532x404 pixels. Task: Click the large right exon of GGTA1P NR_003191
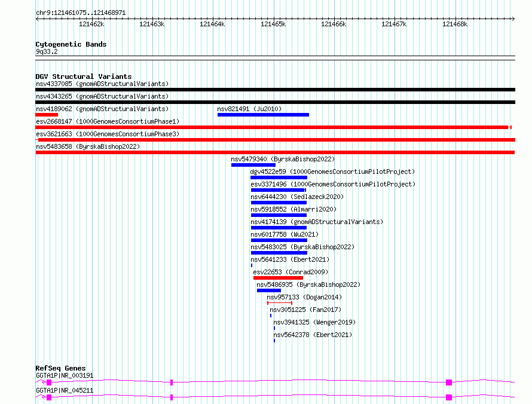click(x=449, y=382)
